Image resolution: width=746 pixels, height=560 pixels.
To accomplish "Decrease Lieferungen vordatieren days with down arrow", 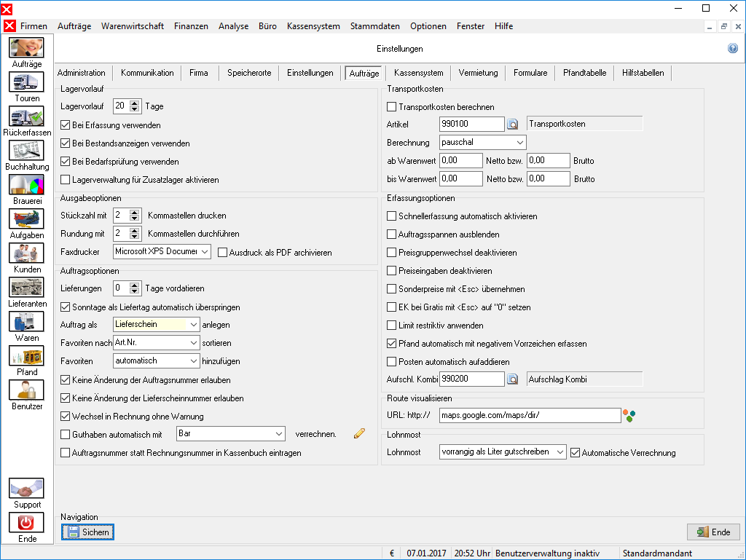I will (135, 291).
